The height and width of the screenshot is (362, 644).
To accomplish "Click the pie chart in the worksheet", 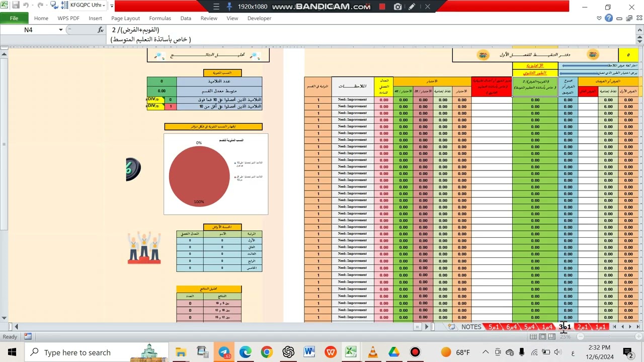I will click(199, 176).
